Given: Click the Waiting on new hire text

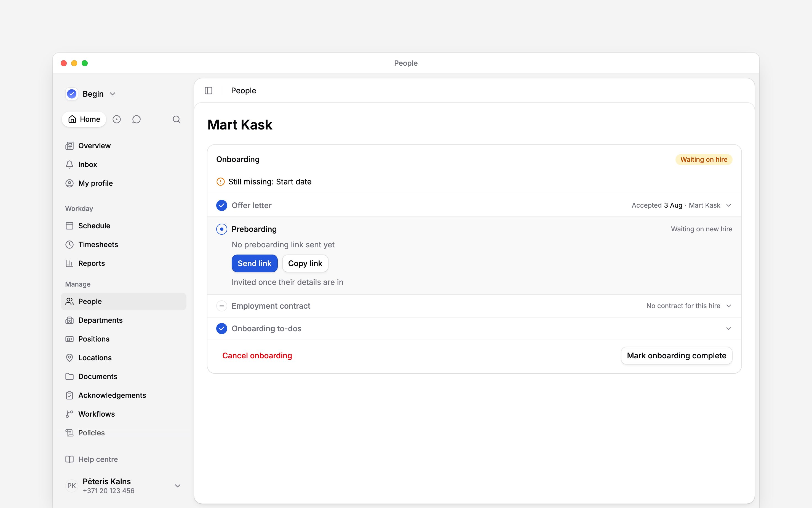Looking at the screenshot, I should pos(702,229).
